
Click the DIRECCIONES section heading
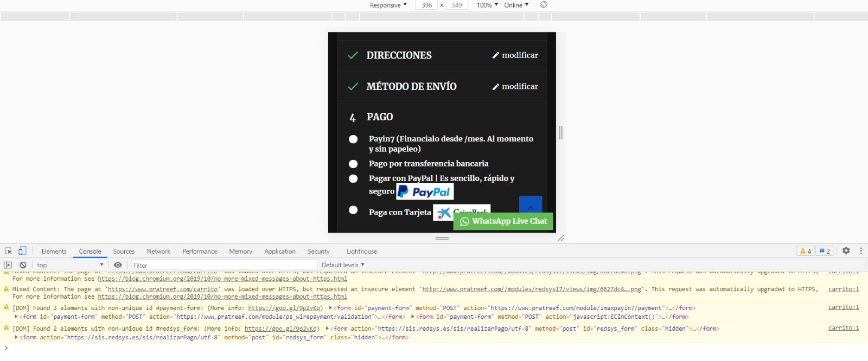point(399,55)
